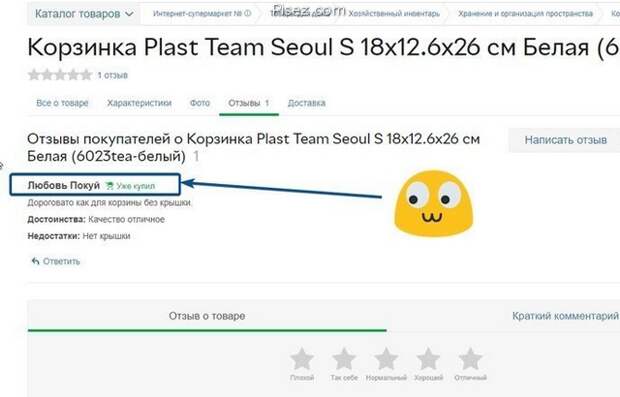Give five-star 'Отличный' rating

[470, 358]
